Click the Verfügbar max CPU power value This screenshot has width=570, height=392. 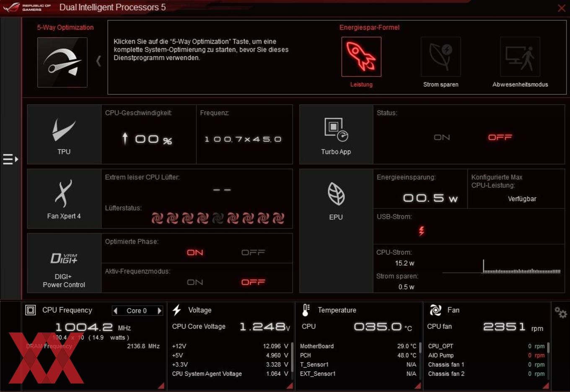522,199
